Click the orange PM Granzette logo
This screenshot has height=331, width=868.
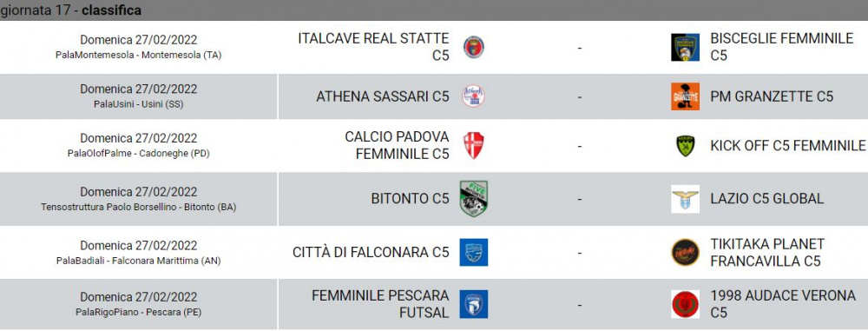click(685, 96)
